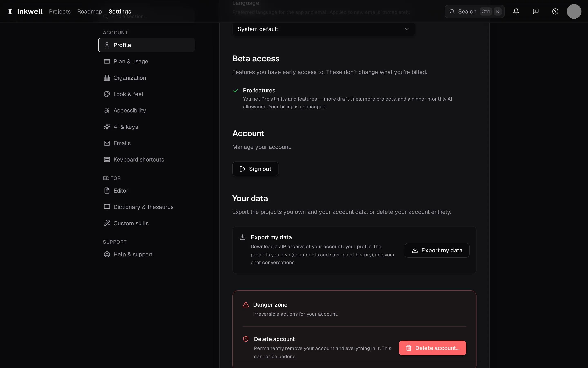The height and width of the screenshot is (368, 588).
Task: Open Custom skills settings
Action: (x=147, y=223)
